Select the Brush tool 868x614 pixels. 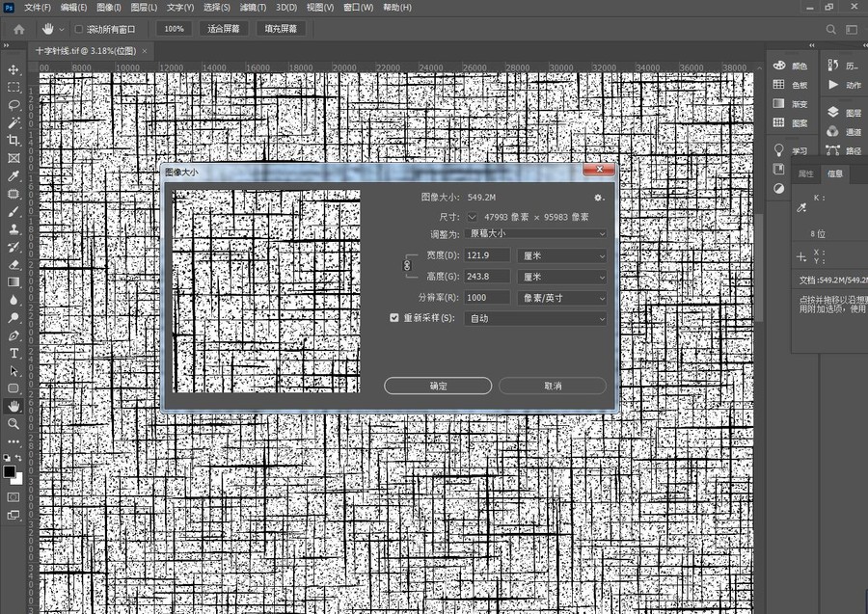[14, 211]
